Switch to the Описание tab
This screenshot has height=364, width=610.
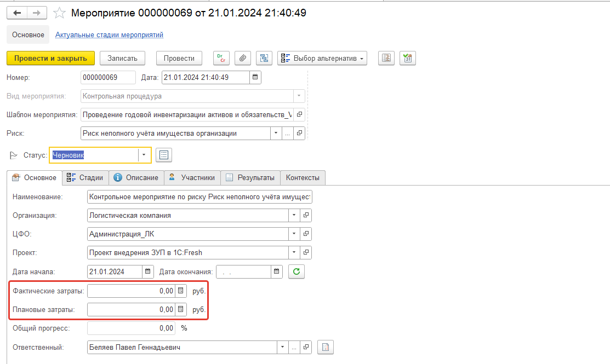click(x=136, y=177)
